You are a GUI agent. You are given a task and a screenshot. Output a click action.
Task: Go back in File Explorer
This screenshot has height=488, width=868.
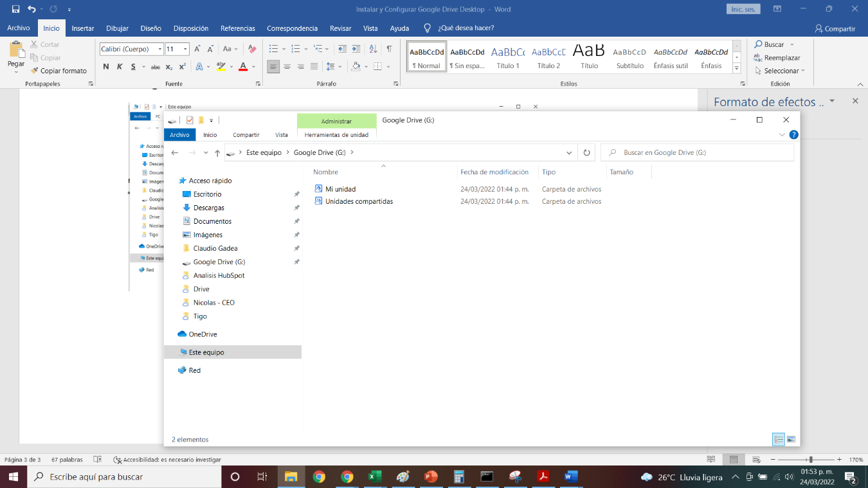[x=175, y=152]
